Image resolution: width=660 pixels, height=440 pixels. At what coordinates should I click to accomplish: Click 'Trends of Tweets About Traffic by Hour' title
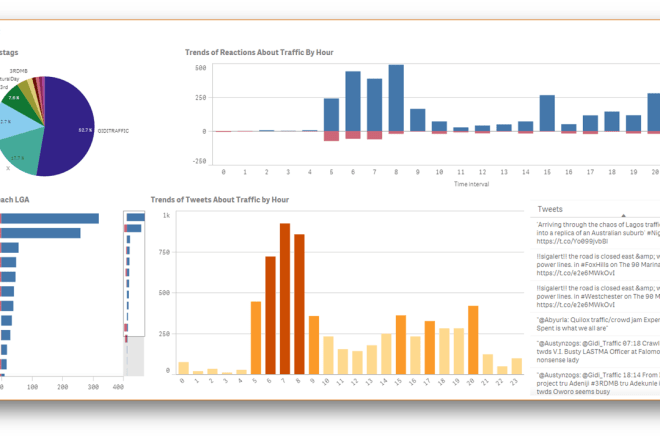coord(220,200)
